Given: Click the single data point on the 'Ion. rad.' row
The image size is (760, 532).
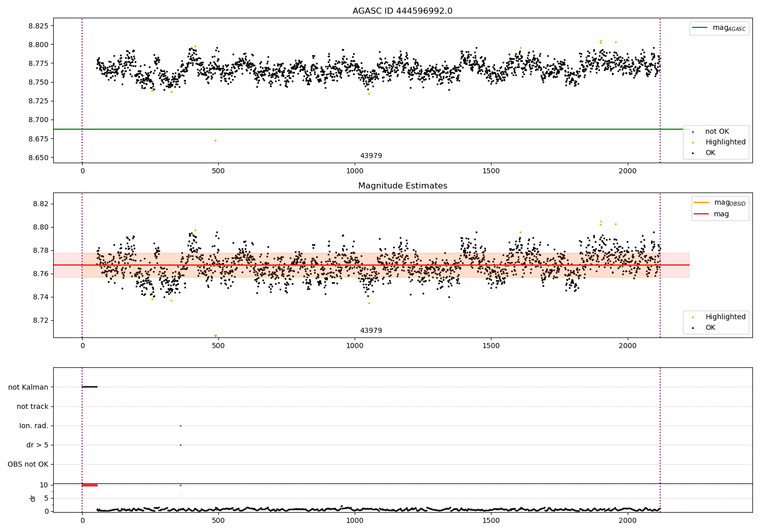Looking at the screenshot, I should coord(180,426).
